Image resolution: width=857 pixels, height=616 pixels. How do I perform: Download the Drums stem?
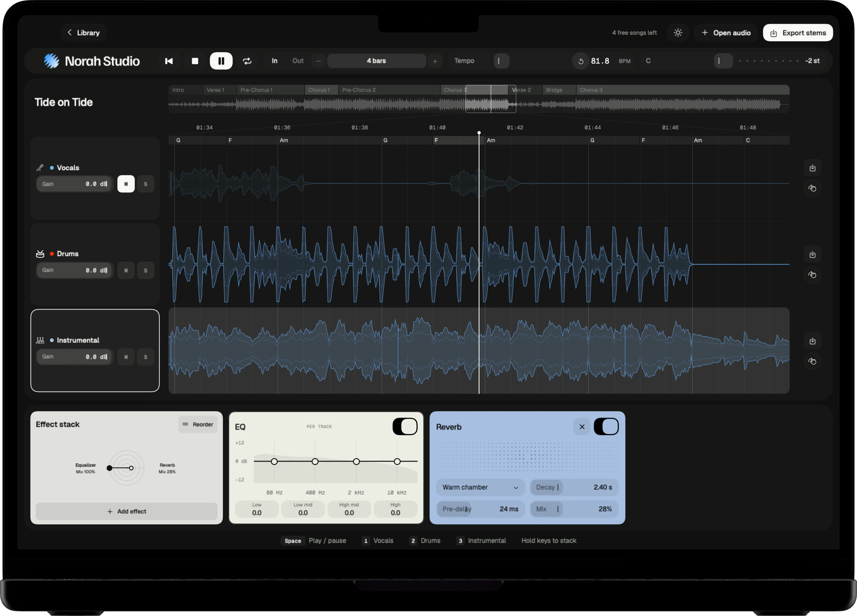click(x=812, y=255)
